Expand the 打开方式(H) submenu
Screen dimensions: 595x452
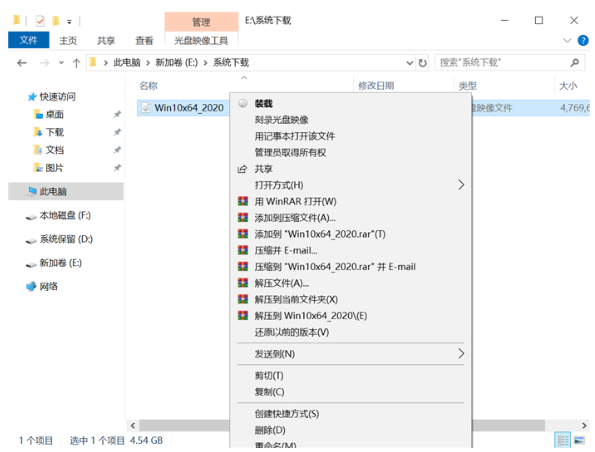click(x=461, y=185)
